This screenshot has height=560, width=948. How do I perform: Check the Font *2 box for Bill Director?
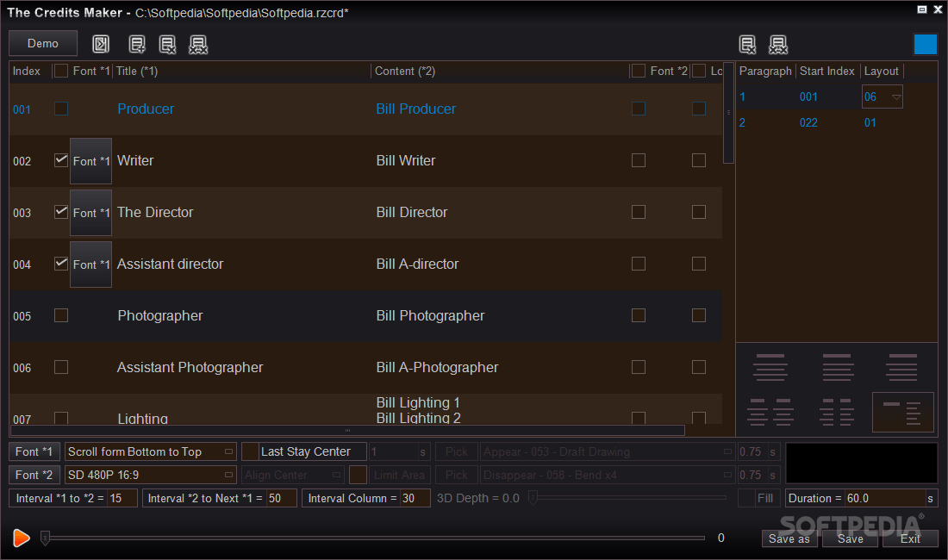pyautogui.click(x=638, y=212)
